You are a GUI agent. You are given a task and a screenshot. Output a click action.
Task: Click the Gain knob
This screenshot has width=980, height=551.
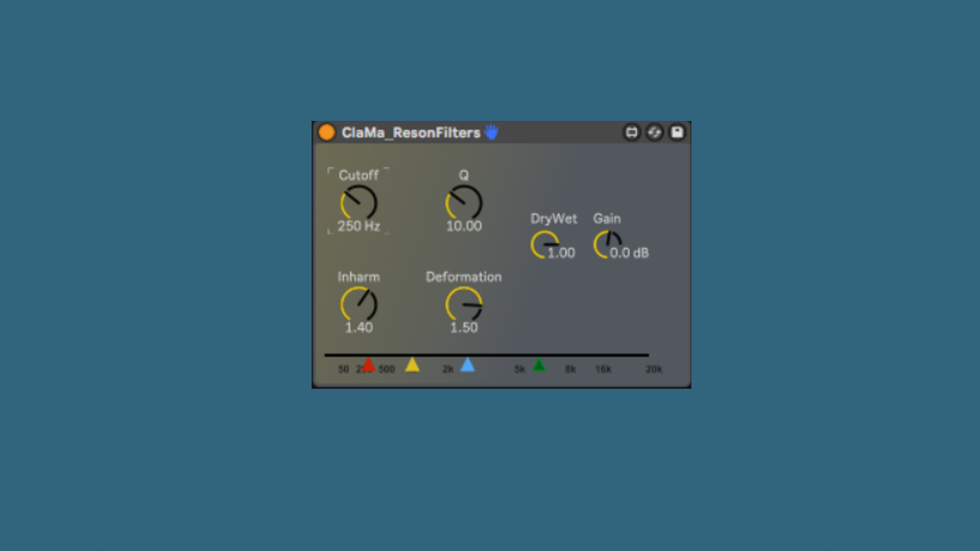click(x=607, y=245)
